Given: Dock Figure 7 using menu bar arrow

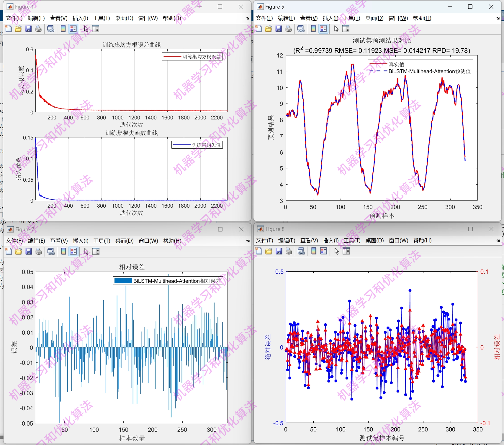Looking at the screenshot, I should click(x=248, y=241).
